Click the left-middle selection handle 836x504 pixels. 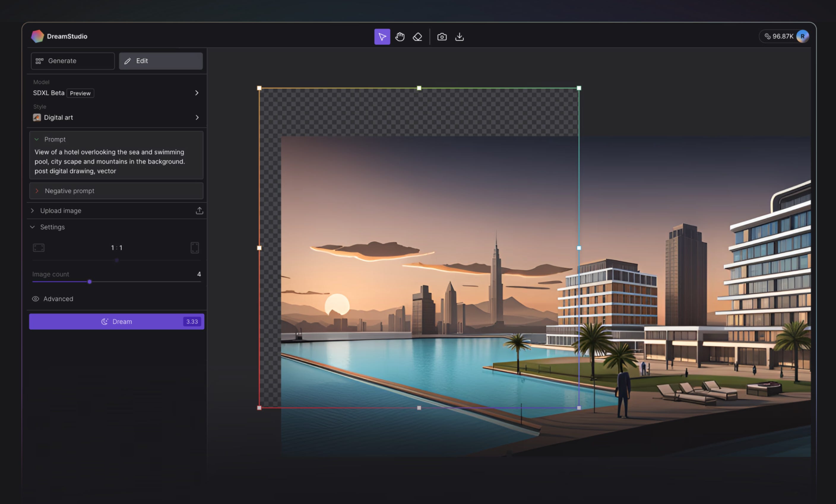[259, 248]
